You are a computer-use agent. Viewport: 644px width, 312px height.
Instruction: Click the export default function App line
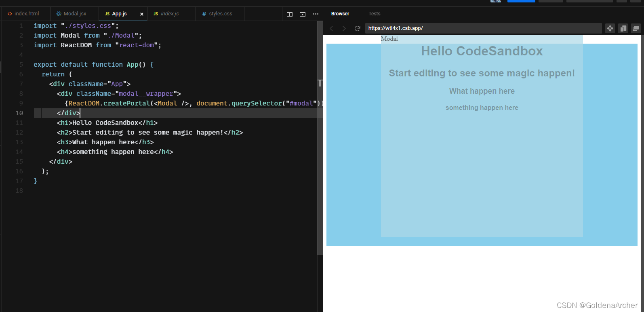(93, 65)
